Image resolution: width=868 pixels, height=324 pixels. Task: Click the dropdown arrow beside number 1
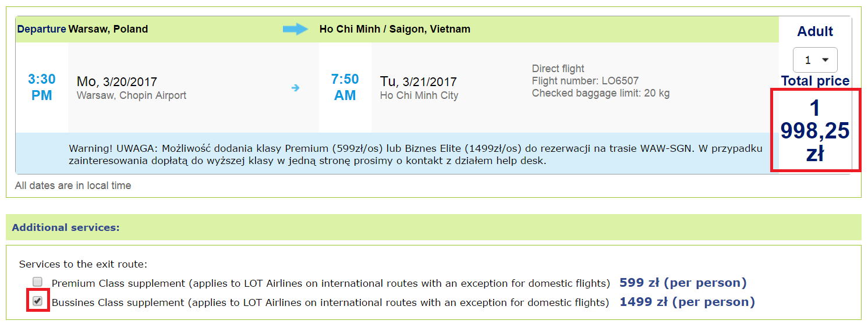[825, 60]
